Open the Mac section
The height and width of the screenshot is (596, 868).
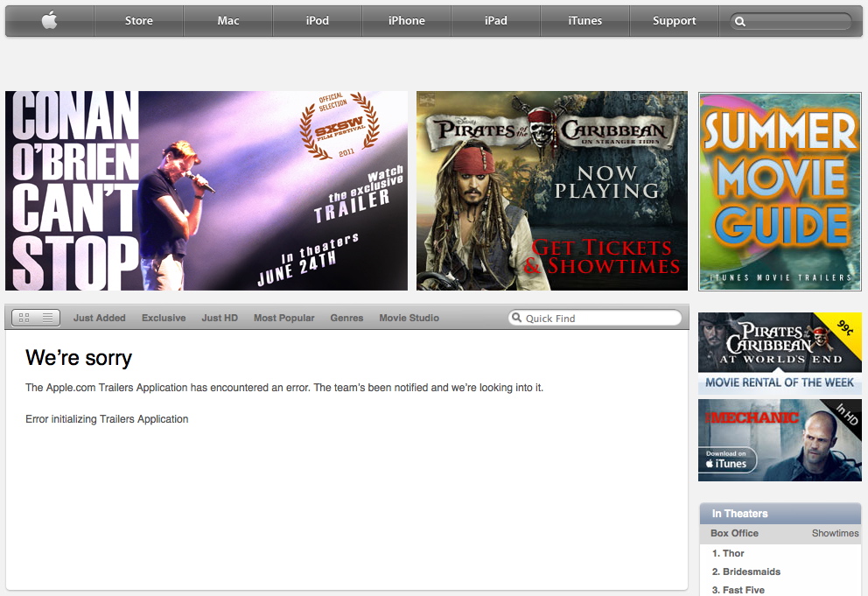point(228,20)
